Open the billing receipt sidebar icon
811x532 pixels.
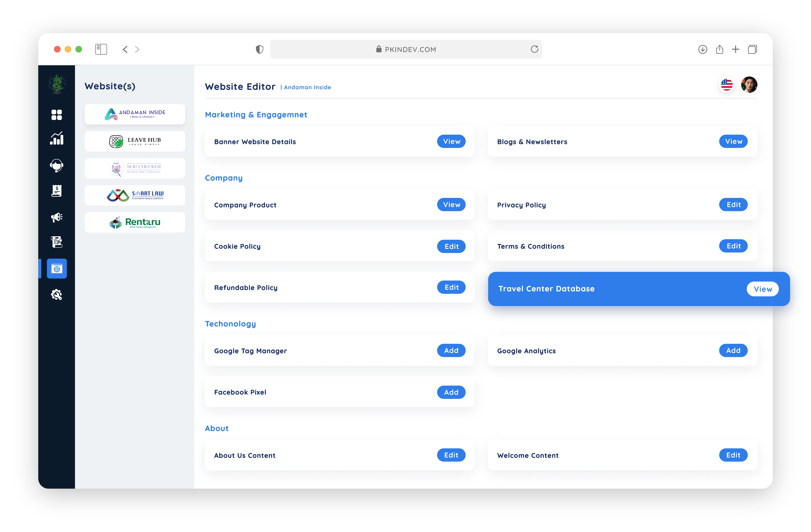coord(57,191)
